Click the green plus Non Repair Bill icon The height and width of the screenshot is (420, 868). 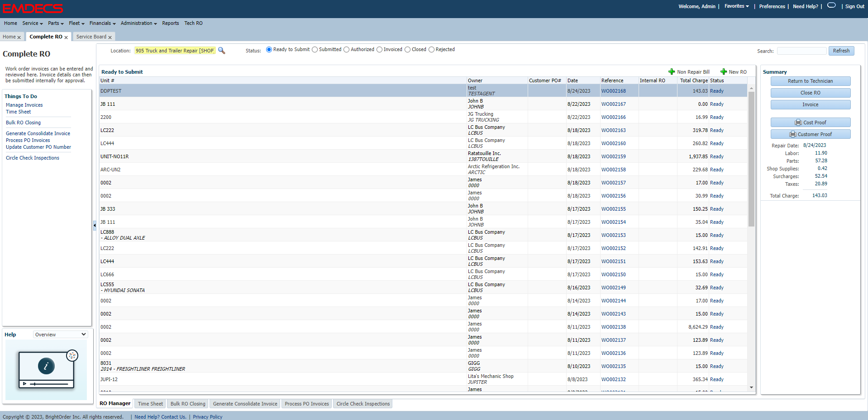672,71
